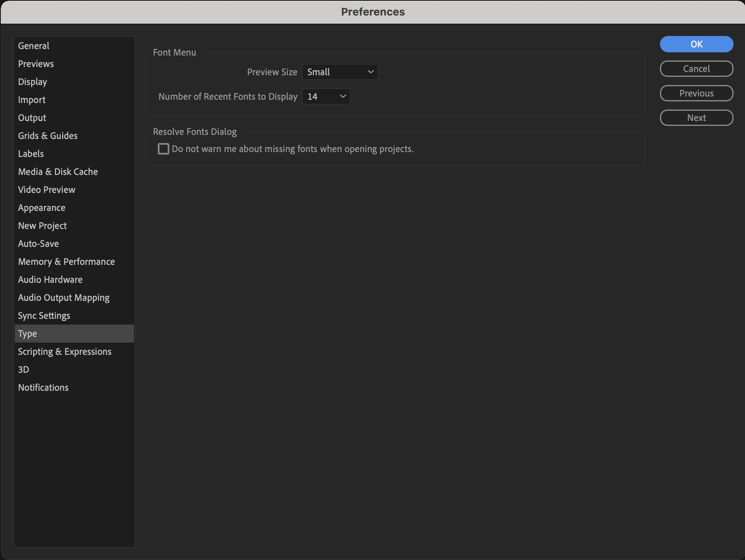
Task: Open the Number of Recent Fonts dropdown
Action: [x=326, y=96]
